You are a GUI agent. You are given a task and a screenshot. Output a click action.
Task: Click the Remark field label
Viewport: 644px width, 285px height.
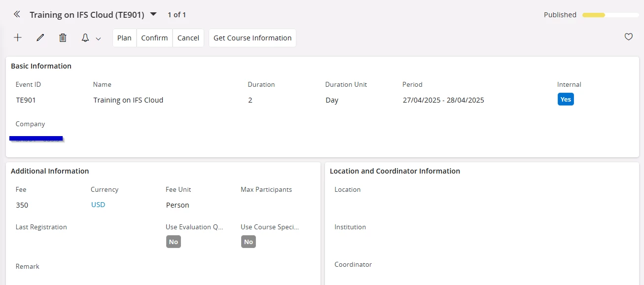[x=28, y=266]
